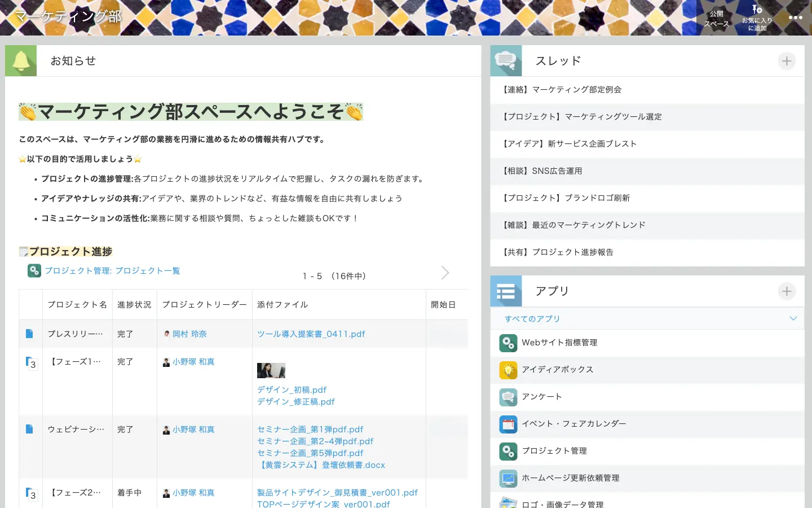The image size is (812, 508).
Task: Open the アイディアボックス lightbulb icon
Action: click(x=508, y=370)
